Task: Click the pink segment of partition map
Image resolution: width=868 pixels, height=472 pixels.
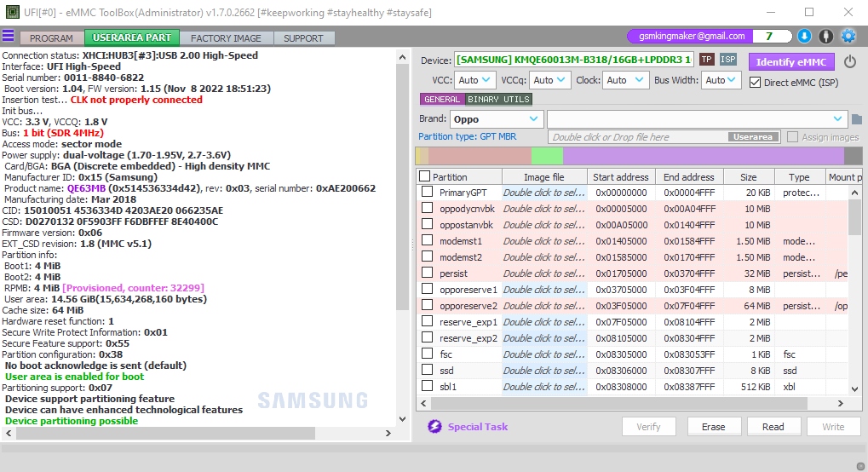Action: (480, 156)
